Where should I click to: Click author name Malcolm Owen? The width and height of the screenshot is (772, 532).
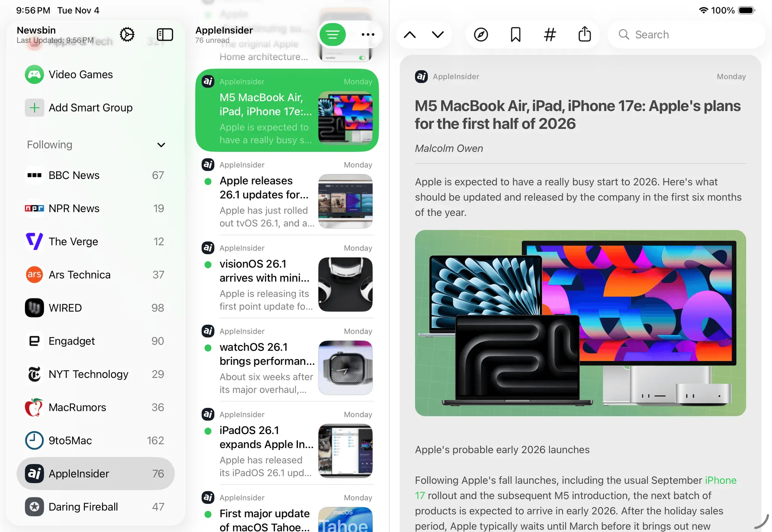[449, 148]
